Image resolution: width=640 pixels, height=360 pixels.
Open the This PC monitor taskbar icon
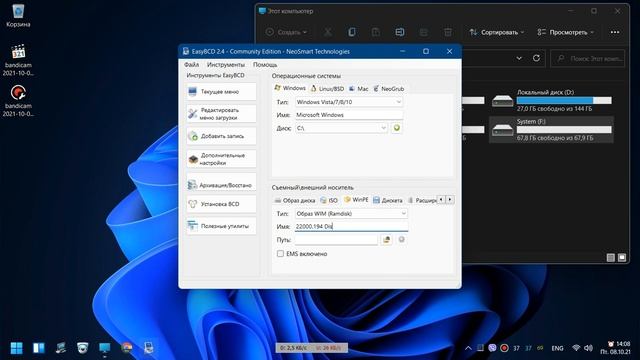point(105,348)
